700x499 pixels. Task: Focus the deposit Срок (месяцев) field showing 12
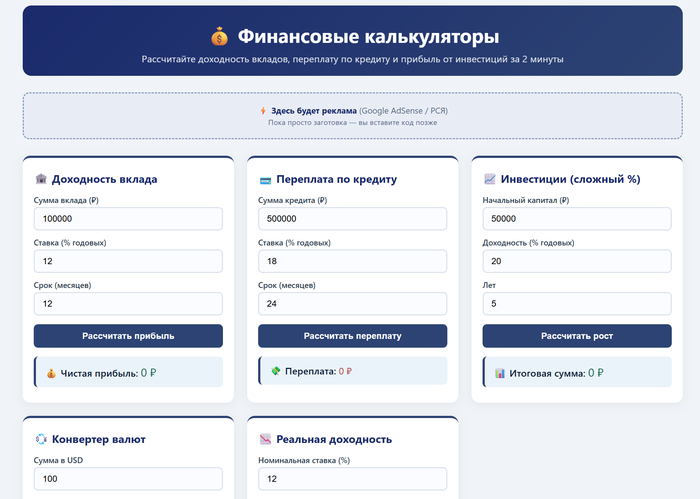click(x=128, y=304)
